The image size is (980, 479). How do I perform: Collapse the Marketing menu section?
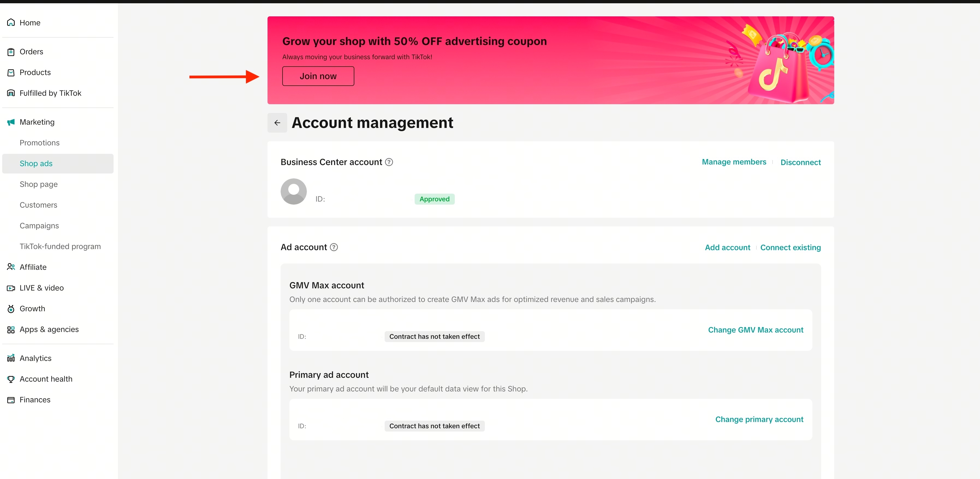58,122
